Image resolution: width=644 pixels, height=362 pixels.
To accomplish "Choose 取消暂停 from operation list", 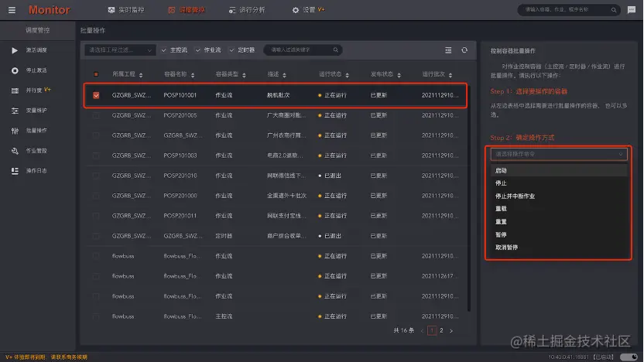I will click(559, 248).
